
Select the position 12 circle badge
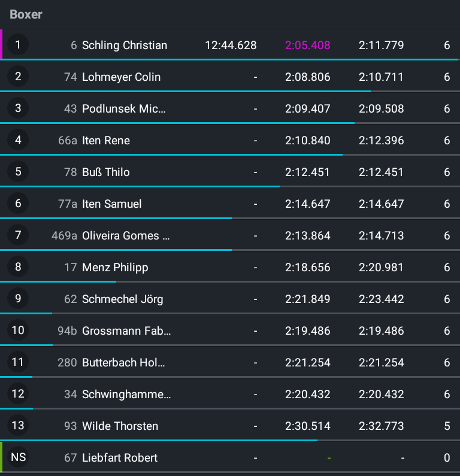(18, 394)
